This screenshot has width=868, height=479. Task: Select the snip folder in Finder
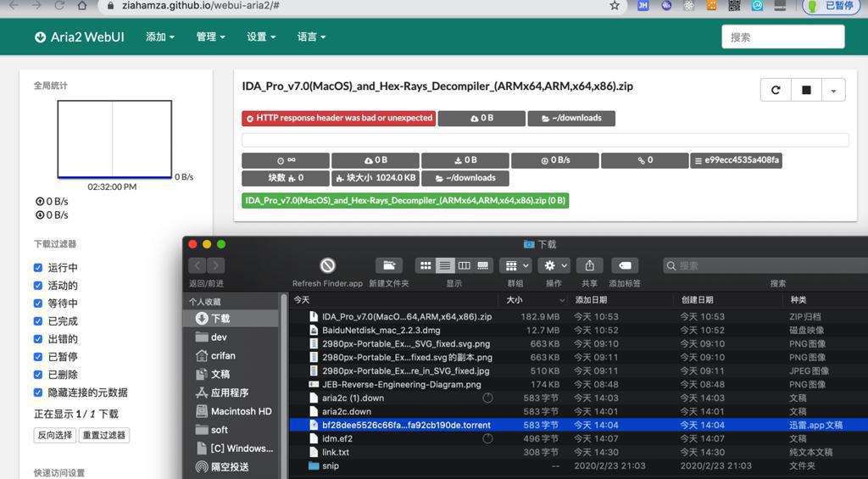click(578, 465)
